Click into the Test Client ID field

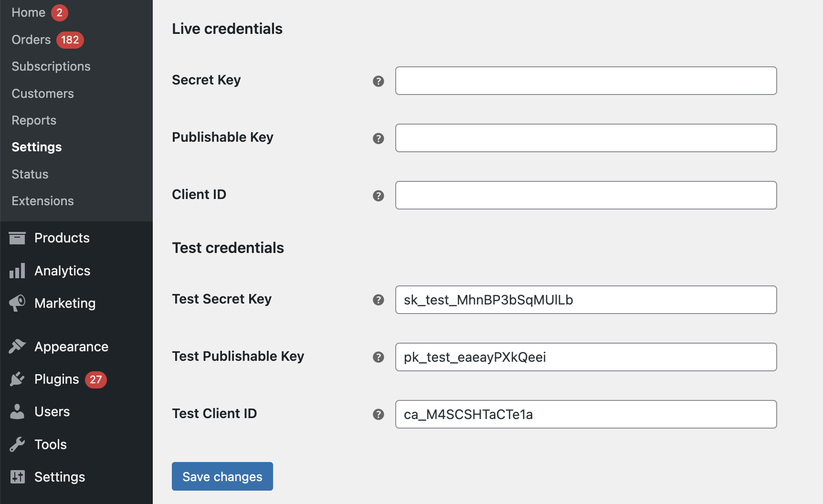coord(586,414)
